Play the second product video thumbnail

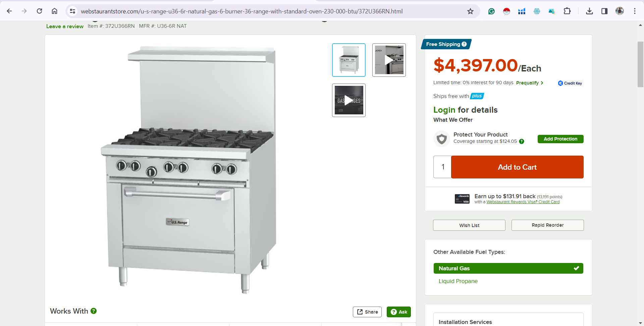349,100
